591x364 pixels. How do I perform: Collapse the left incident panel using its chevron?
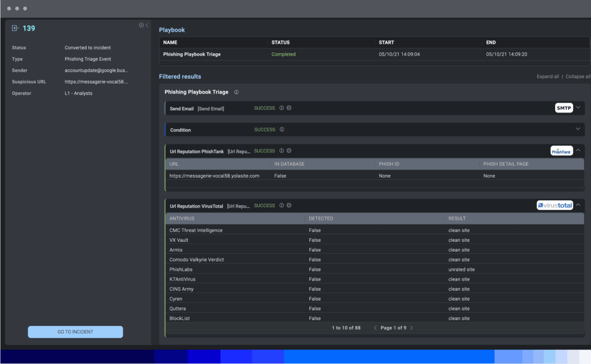(148, 25)
